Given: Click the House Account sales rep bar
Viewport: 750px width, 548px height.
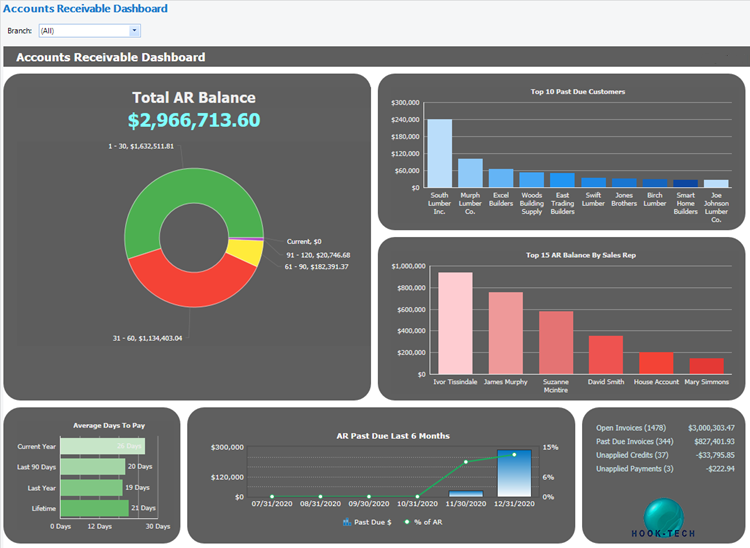Looking at the screenshot, I should point(656,363).
